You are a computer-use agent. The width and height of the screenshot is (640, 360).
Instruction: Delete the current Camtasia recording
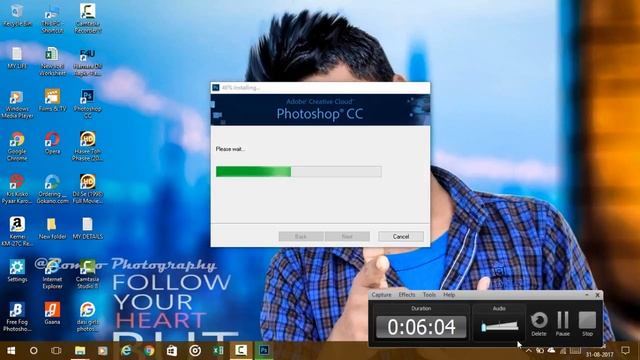click(539, 324)
